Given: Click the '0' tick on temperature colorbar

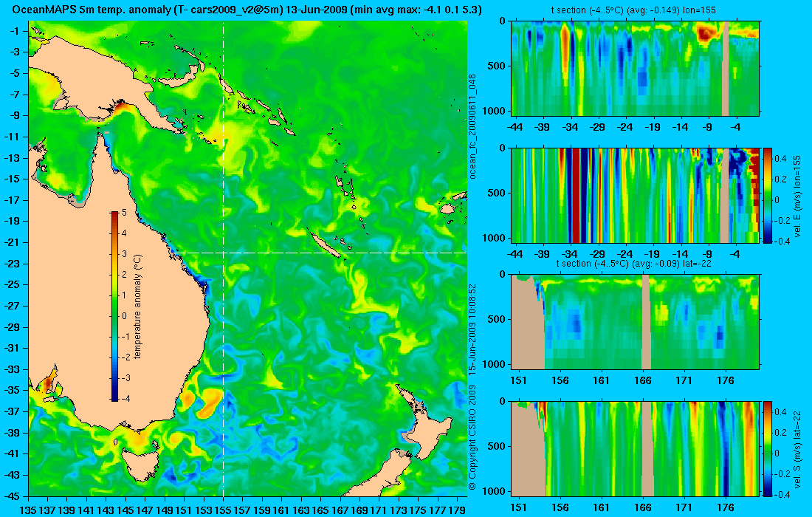Looking at the screenshot, I should click(124, 316).
